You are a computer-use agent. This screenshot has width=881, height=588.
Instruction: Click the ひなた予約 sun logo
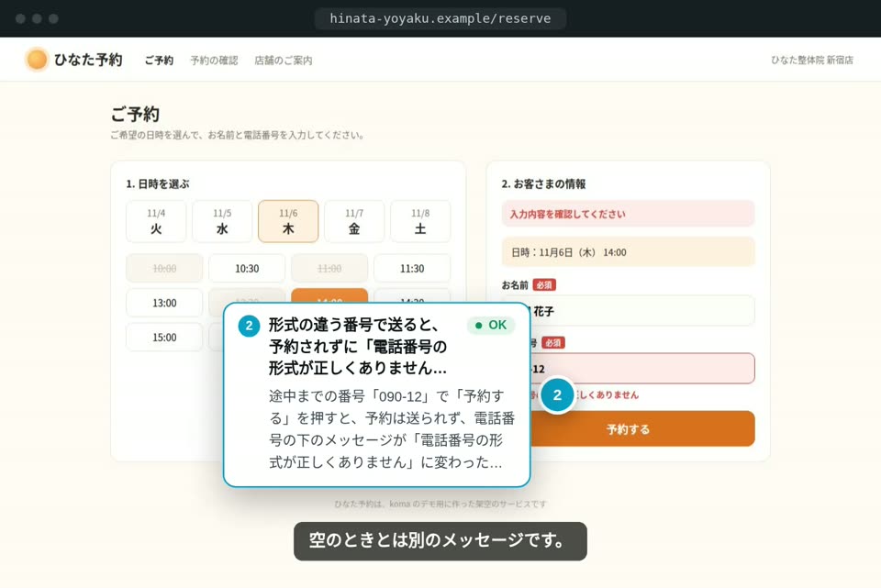click(x=37, y=60)
